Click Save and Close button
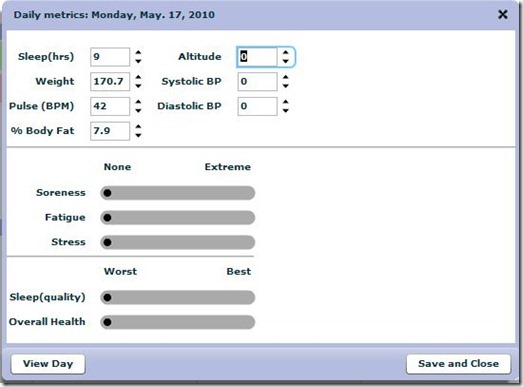The width and height of the screenshot is (523, 387). (458, 364)
